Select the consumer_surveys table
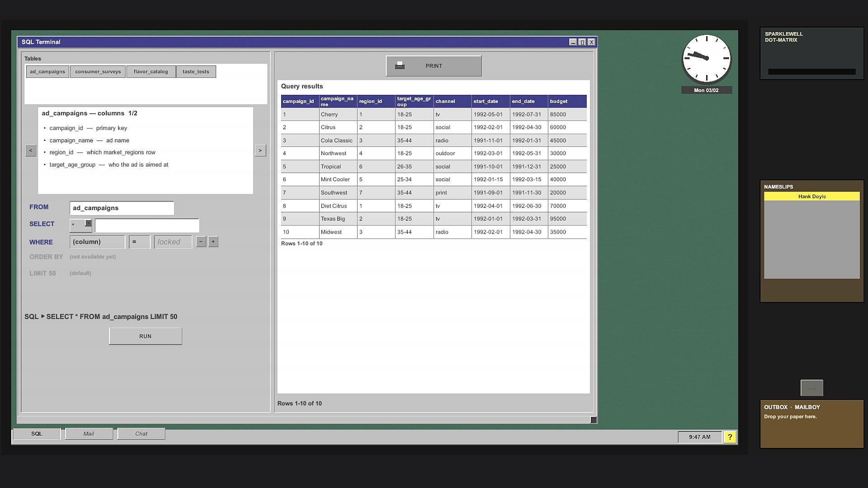The image size is (868, 488). pos(98,72)
